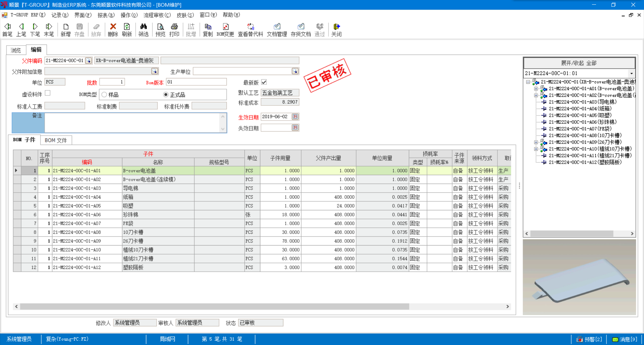Click the 预警[2] status bar button
The height and width of the screenshot is (345, 644).
589,339
